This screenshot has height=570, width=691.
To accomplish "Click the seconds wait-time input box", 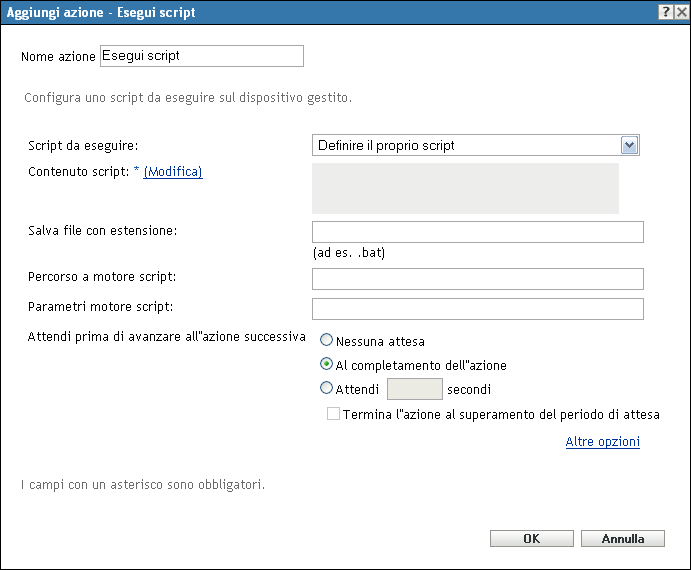I will click(x=414, y=389).
